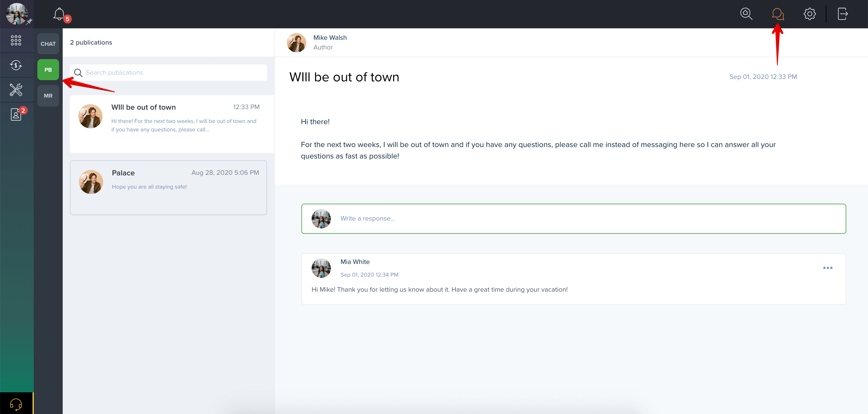Switch to the MR tab
The image size is (868, 414).
48,96
